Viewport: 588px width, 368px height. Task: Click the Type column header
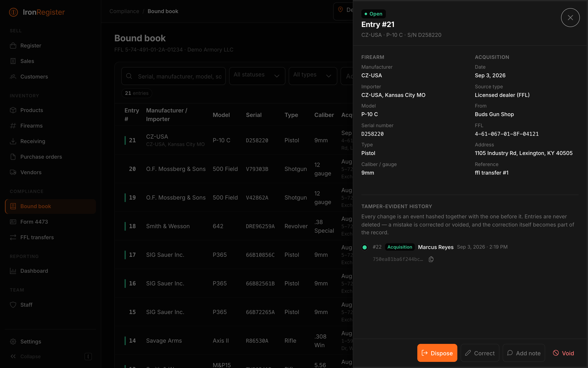[291, 115]
